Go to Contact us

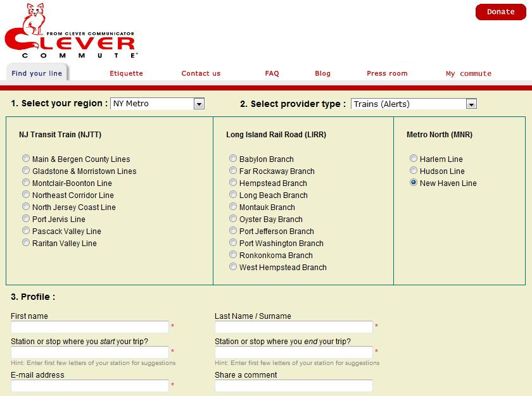point(201,73)
